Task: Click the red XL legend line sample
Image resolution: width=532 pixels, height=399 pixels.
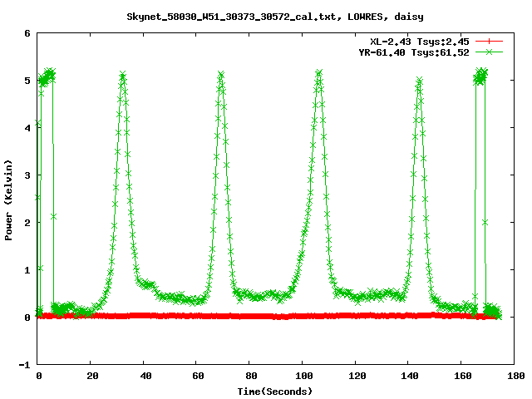Action: [490, 42]
